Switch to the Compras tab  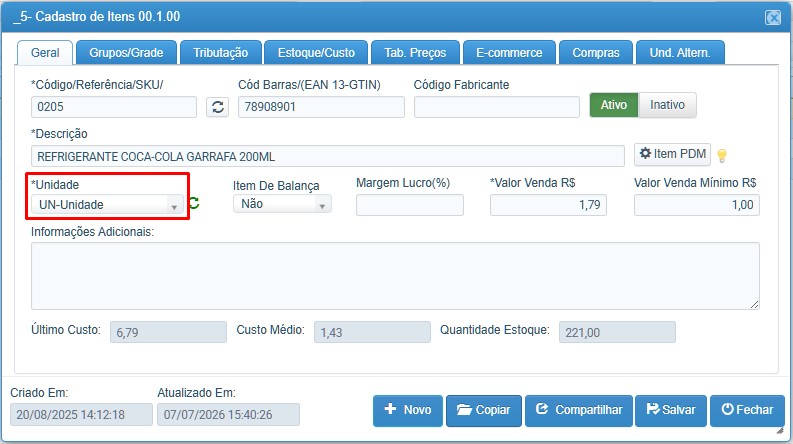click(596, 53)
